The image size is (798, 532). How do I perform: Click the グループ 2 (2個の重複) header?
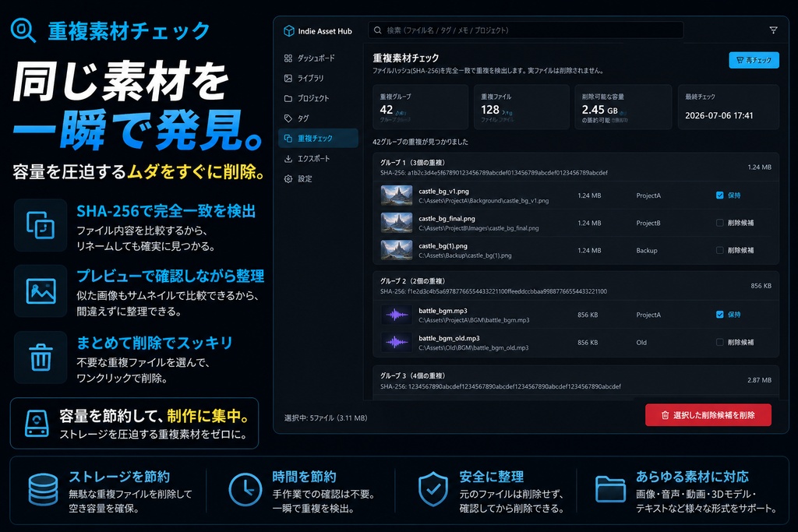pyautogui.click(x=576, y=286)
